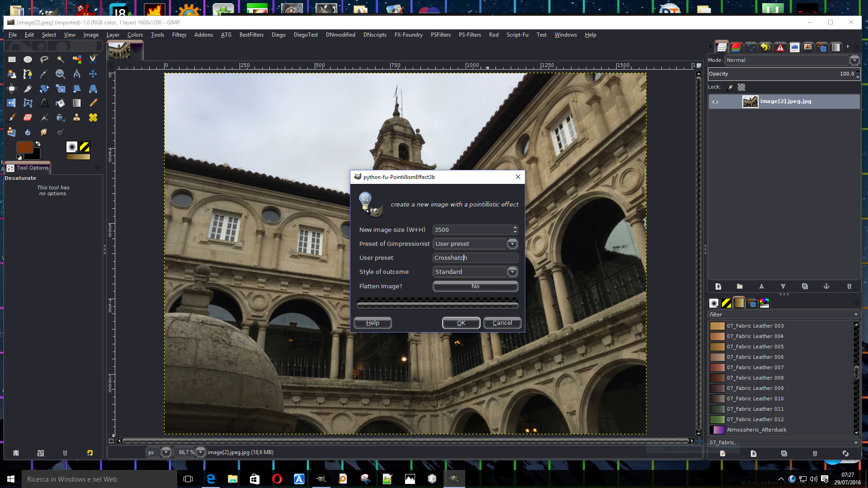Switch to the Channels tab

(x=736, y=47)
